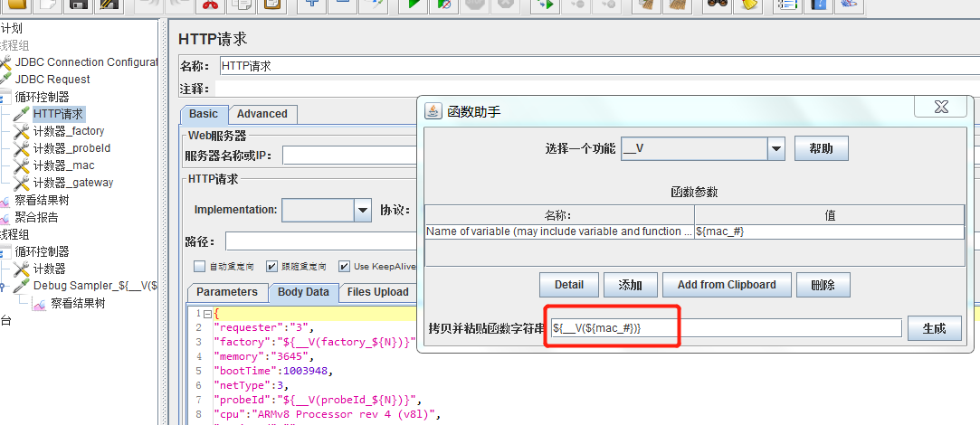Click the tools icon beside 计数器_probeId
The width and height of the screenshot is (980, 425).
tap(21, 148)
